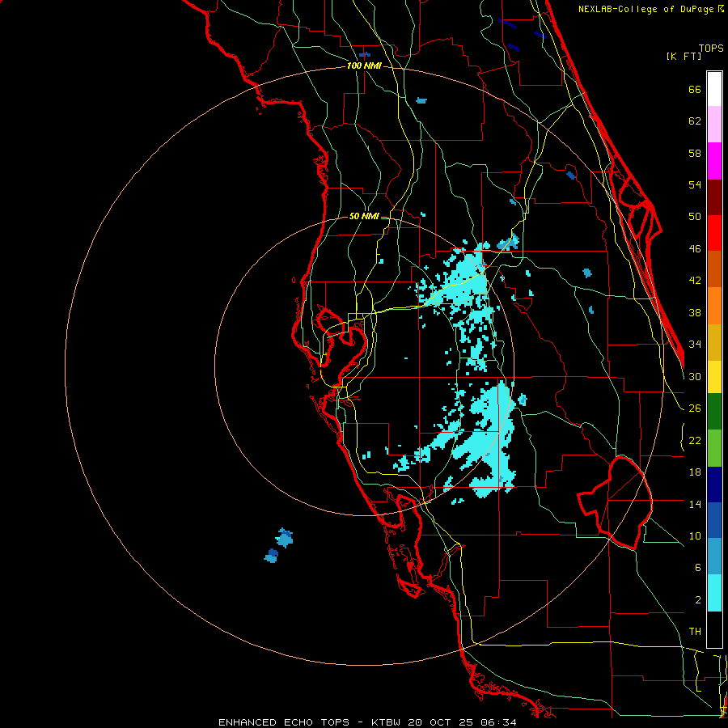Click the "42" legend label
728x728 pixels.
click(695, 280)
